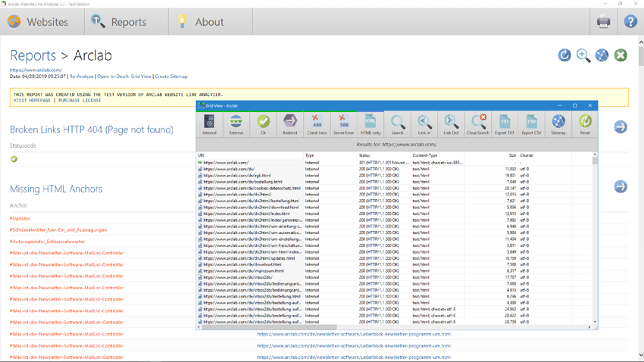Select the de/download.html grid row
644x362 pixels.
click(394, 265)
